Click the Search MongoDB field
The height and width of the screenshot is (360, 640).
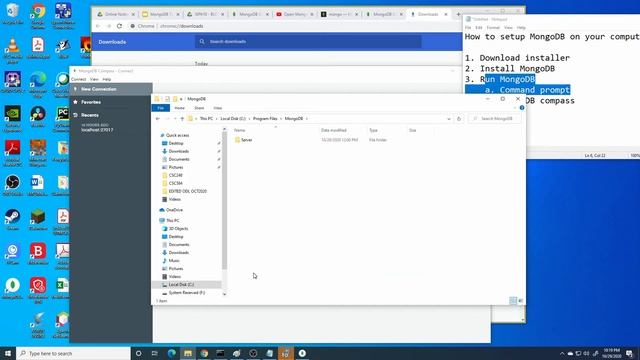(x=495, y=119)
